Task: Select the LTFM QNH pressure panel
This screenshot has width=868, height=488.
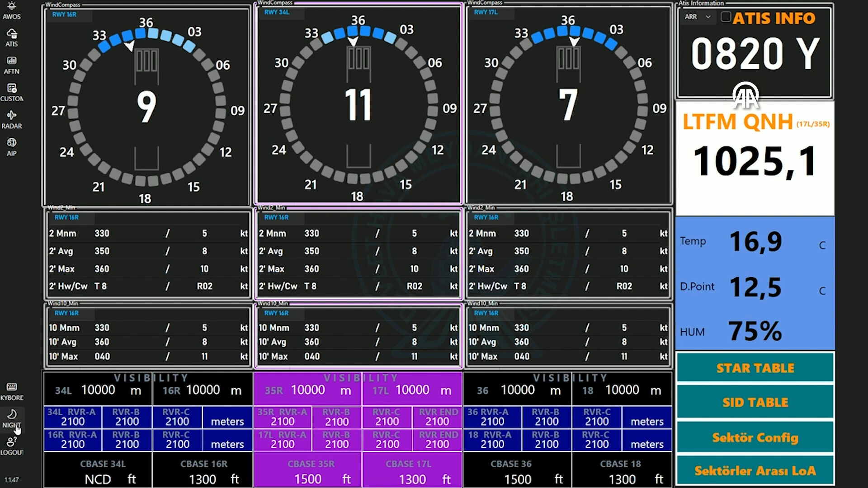Action: pos(755,158)
